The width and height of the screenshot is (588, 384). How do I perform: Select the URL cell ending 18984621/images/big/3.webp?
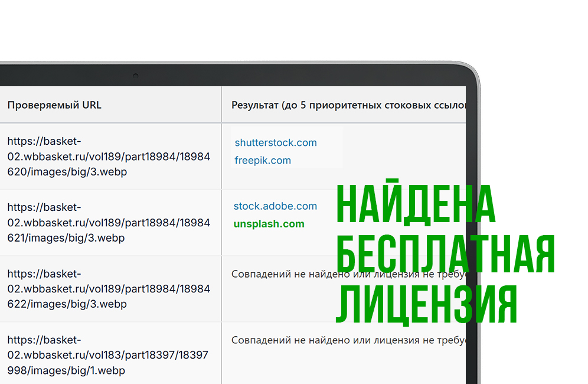coord(109,223)
